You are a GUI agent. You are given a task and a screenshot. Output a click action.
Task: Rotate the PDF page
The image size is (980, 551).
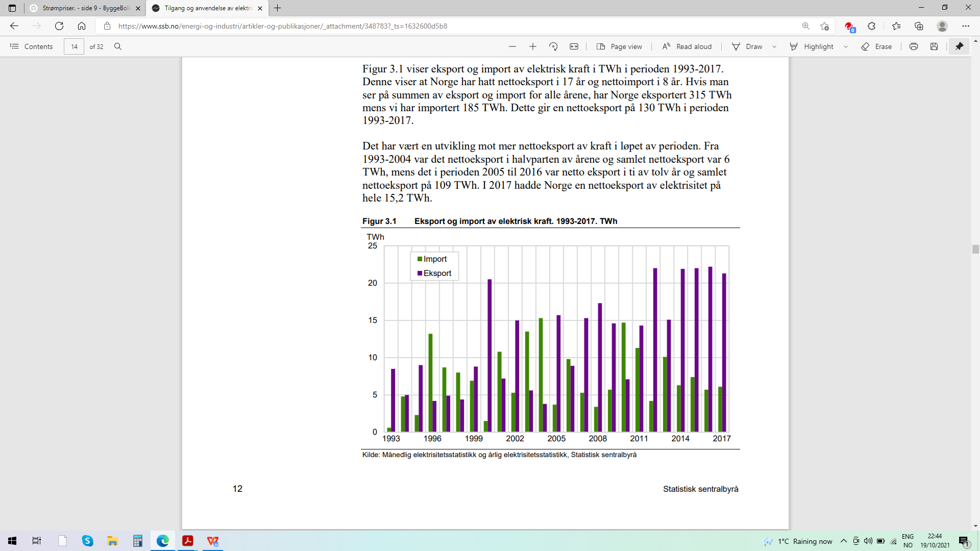(553, 46)
